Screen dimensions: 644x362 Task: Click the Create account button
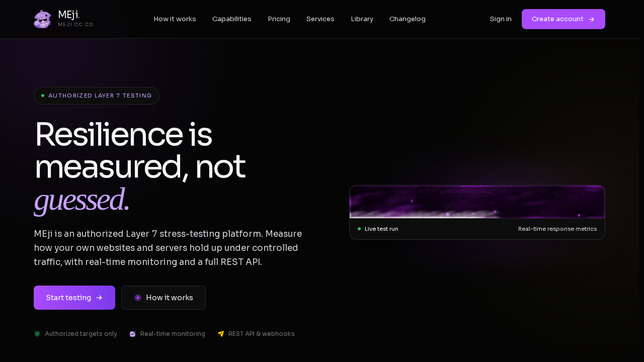(x=563, y=19)
